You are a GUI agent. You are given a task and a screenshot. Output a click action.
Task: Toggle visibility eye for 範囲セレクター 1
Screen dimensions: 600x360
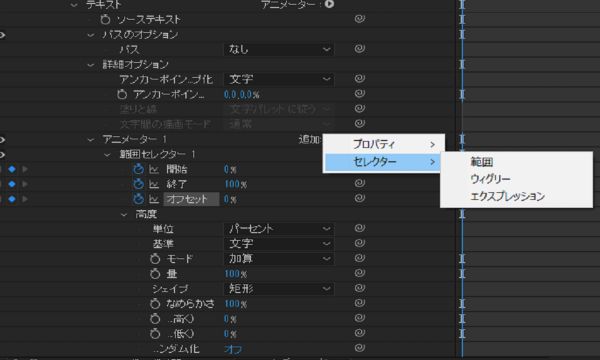2,155
